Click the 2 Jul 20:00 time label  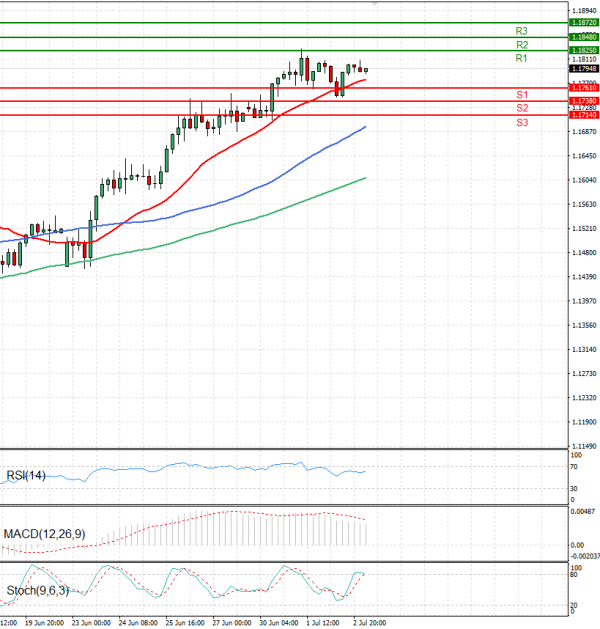(x=370, y=623)
